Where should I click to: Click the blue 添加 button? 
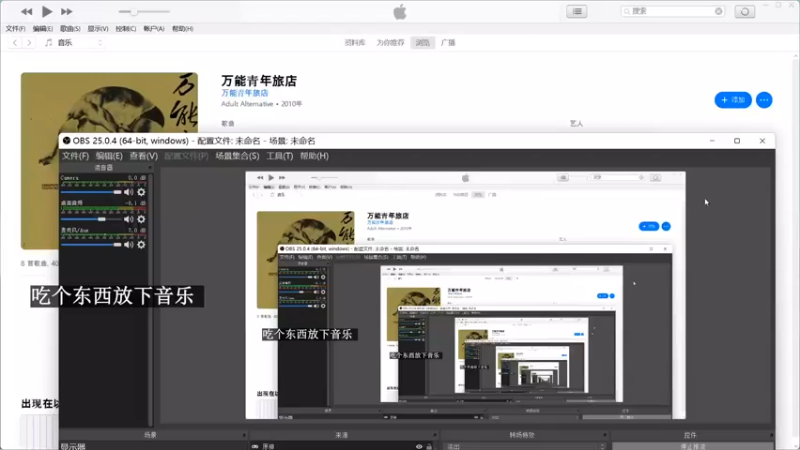(733, 100)
